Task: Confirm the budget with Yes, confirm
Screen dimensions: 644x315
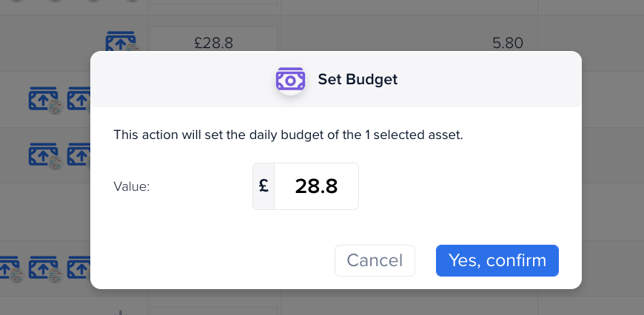Action: point(497,260)
